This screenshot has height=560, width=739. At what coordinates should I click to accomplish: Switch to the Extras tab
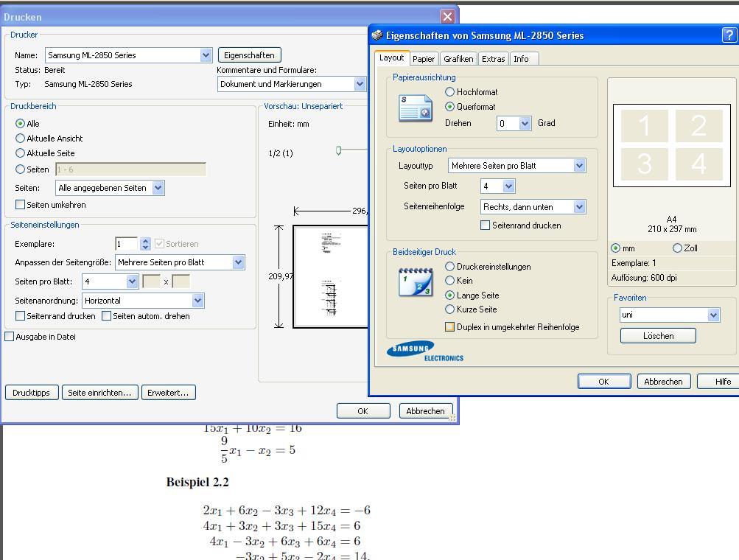[x=493, y=59]
